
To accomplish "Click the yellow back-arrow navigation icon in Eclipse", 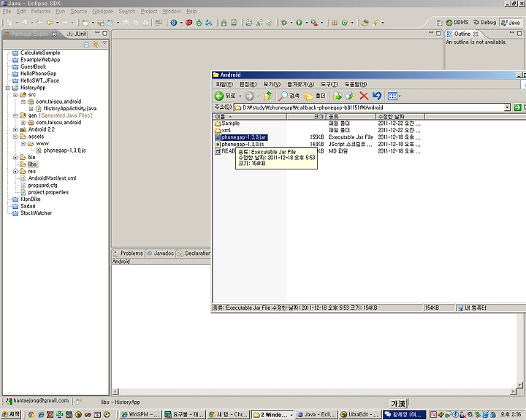I will [x=50, y=23].
